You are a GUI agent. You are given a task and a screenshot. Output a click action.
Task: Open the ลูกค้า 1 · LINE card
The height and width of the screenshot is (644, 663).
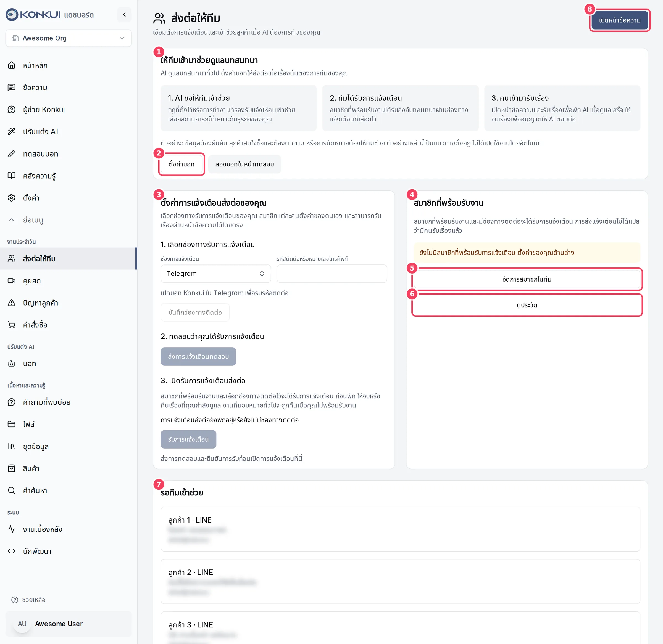[x=400, y=529]
